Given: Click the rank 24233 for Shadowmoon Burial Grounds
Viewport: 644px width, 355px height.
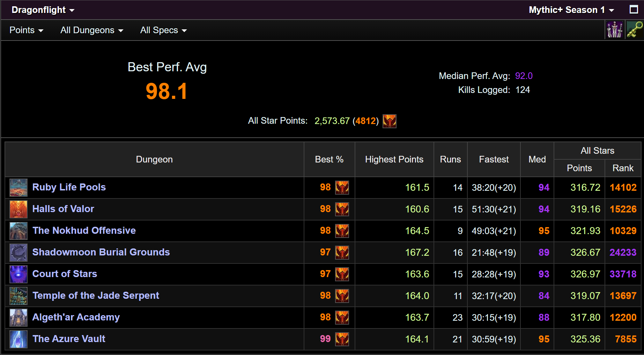Looking at the screenshot, I should (x=623, y=252).
